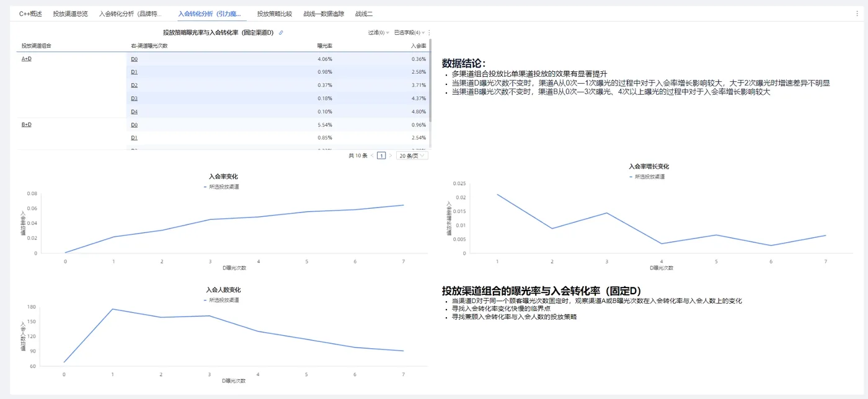The image size is (868, 399).
Task: Select the 2.58% join rate cell
Action: coord(418,72)
